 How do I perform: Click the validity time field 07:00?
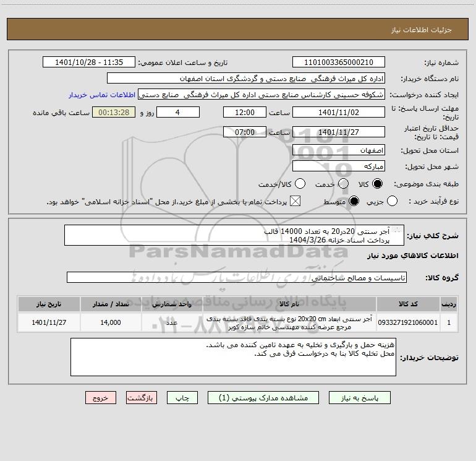click(245, 132)
